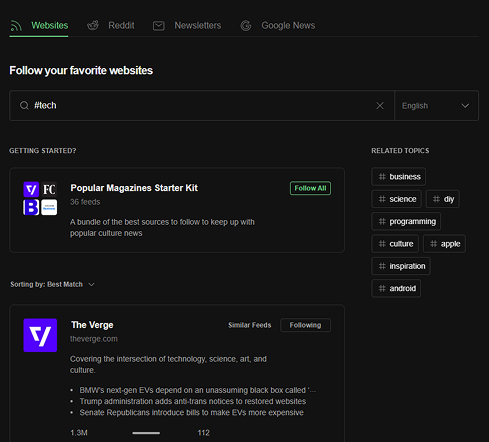Focus the #tech search field
Image resolution: width=489 pixels, height=442 pixels.
point(202,105)
